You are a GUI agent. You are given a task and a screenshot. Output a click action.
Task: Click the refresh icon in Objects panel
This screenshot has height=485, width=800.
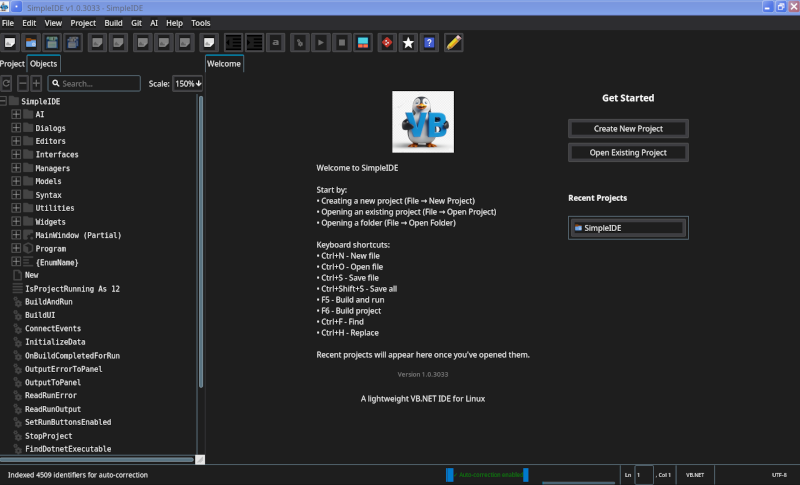click(x=6, y=83)
